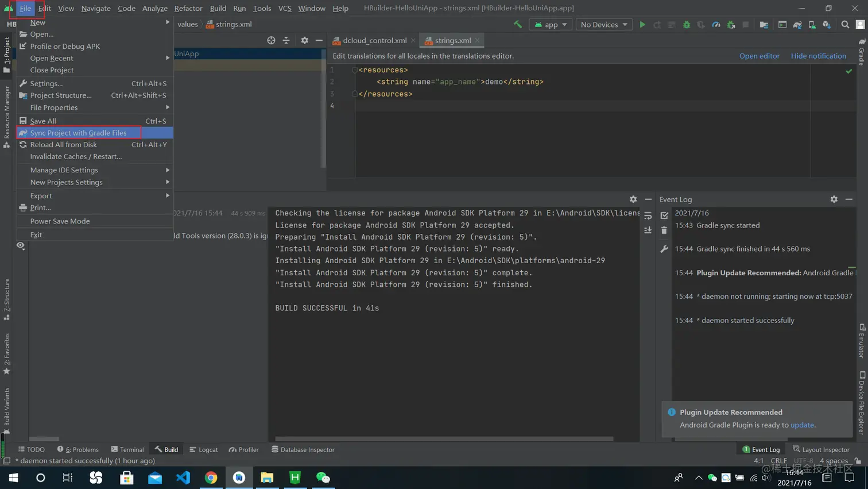Open the app run configuration dropdown
Viewport: 868px width, 489px height.
[551, 25]
